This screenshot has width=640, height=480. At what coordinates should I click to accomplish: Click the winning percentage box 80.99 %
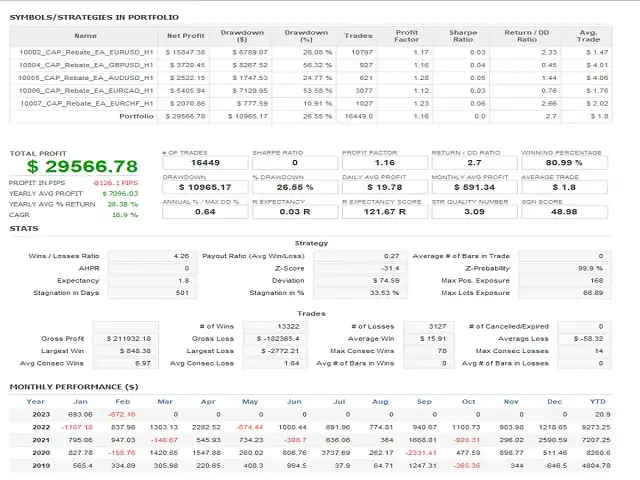point(564,163)
